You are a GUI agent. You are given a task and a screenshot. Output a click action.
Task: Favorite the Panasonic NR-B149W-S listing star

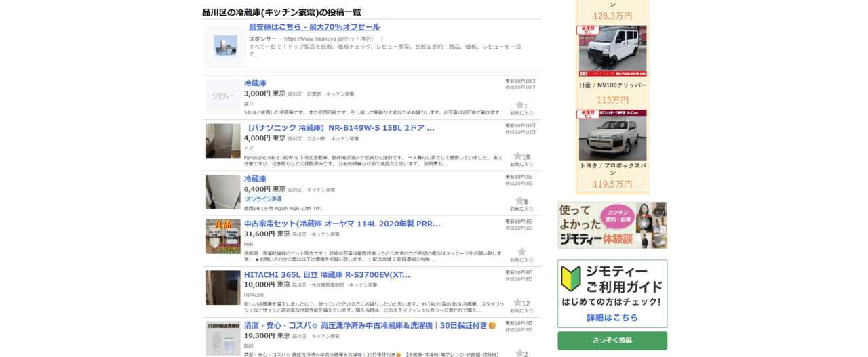pos(517,156)
